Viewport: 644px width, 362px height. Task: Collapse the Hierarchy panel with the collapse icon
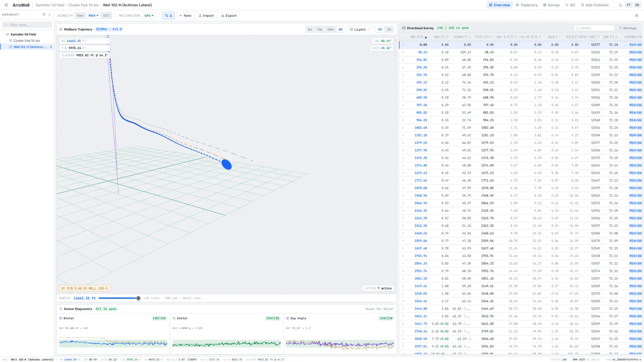[49, 15]
